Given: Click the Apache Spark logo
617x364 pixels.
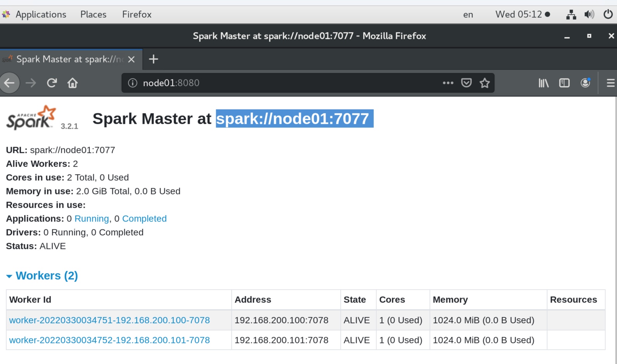Looking at the screenshot, I should tap(31, 118).
